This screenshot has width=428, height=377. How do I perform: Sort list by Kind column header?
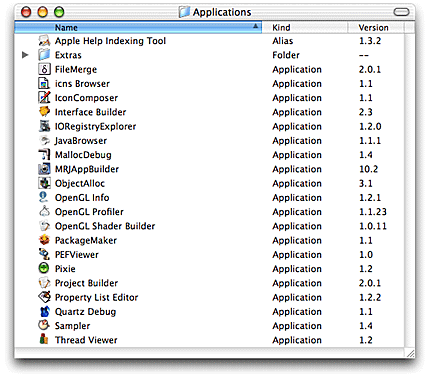305,27
